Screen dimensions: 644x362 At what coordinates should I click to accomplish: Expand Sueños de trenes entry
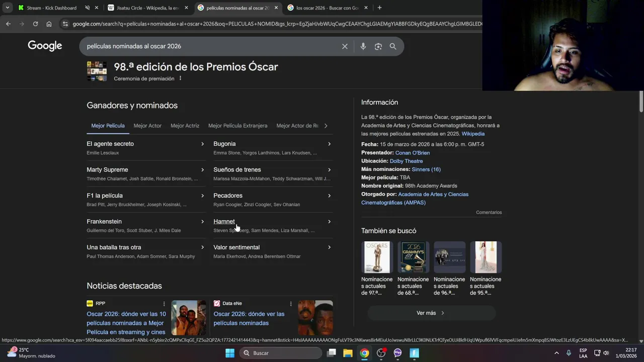pyautogui.click(x=329, y=170)
